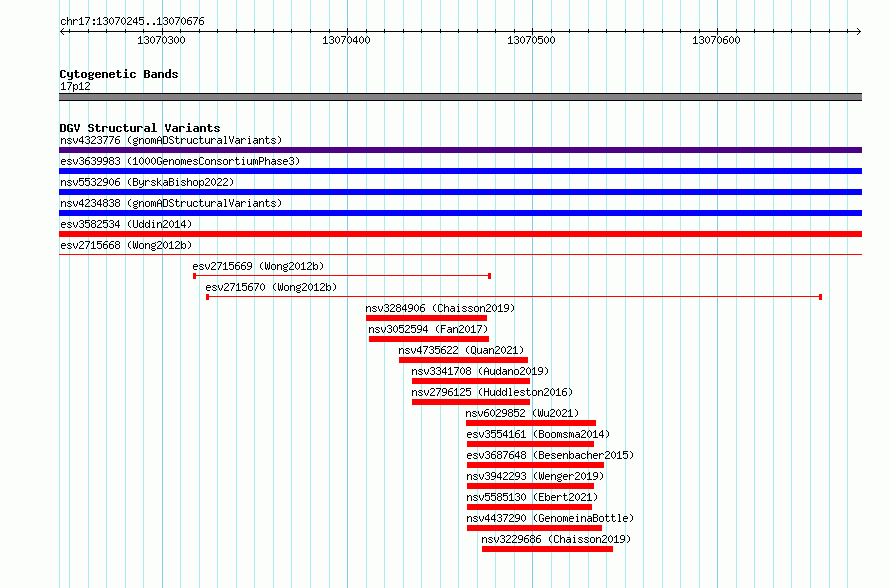Click red bar under nsv3052594 Fan2017
Screen dimensions: 890x588
[429, 339]
